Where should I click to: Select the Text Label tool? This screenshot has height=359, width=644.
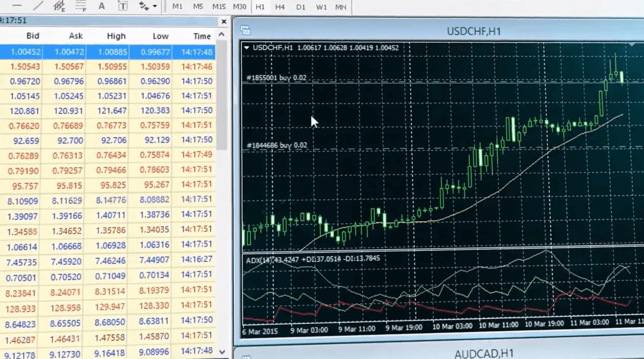tap(122, 7)
